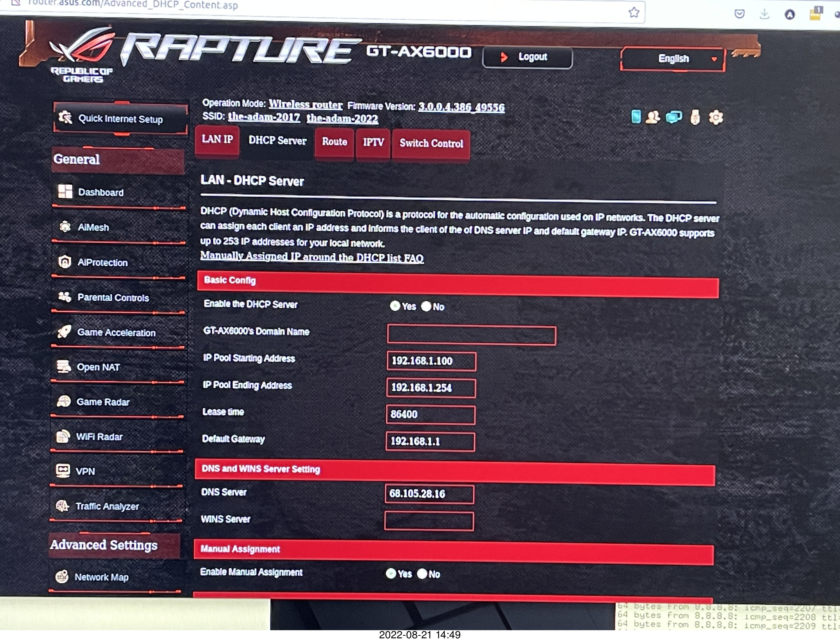Open the AiMesh section icon
The image size is (840, 641).
65,227
